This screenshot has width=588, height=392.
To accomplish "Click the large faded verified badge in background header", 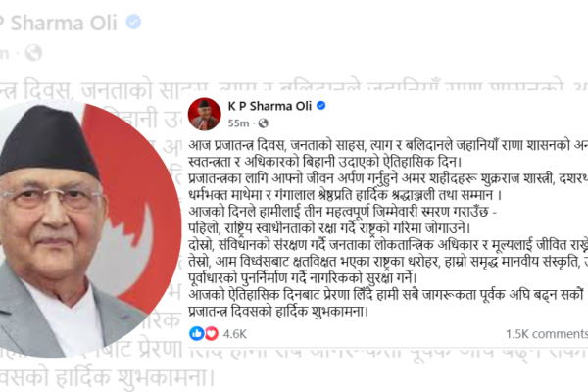I will (x=133, y=22).
